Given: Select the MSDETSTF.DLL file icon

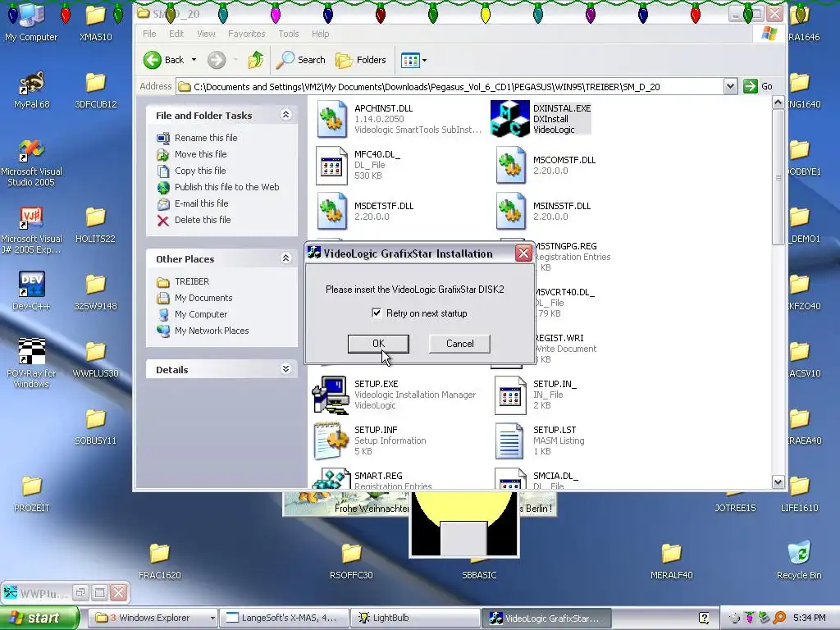Looking at the screenshot, I should (x=331, y=211).
